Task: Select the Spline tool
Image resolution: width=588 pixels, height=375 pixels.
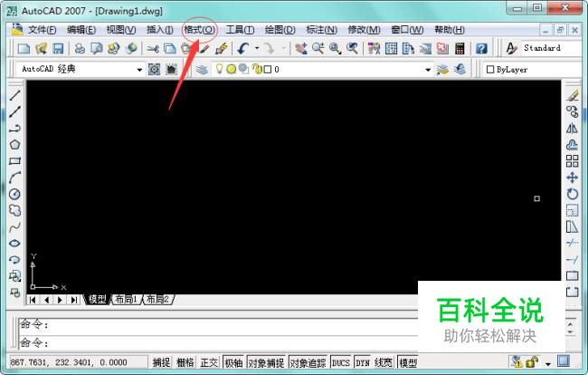Action: click(14, 226)
